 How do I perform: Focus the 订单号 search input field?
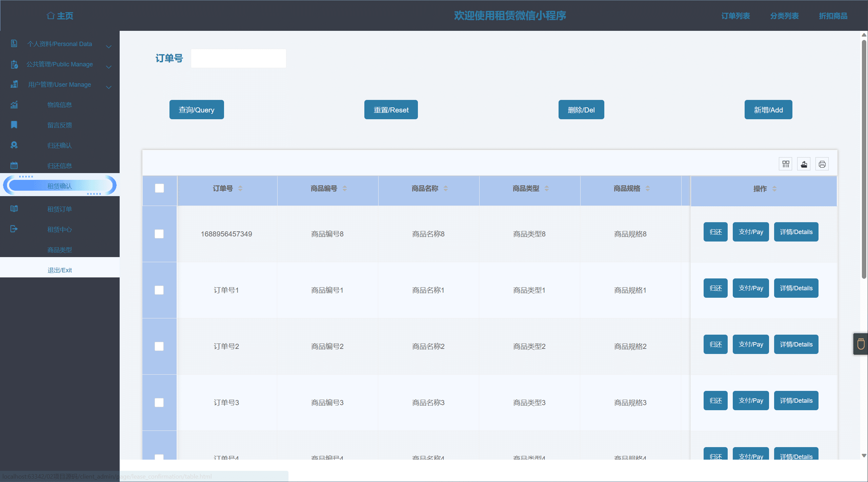pos(239,59)
